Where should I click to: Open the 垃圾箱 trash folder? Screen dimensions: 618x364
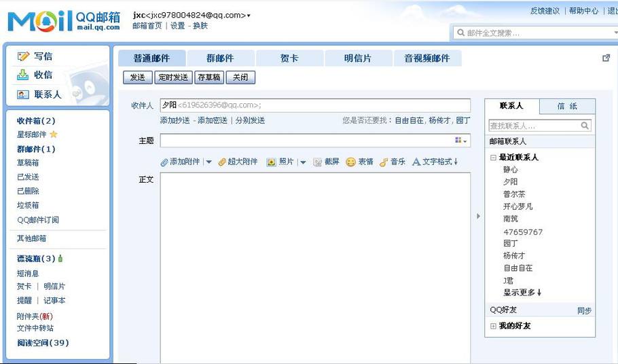(28, 205)
